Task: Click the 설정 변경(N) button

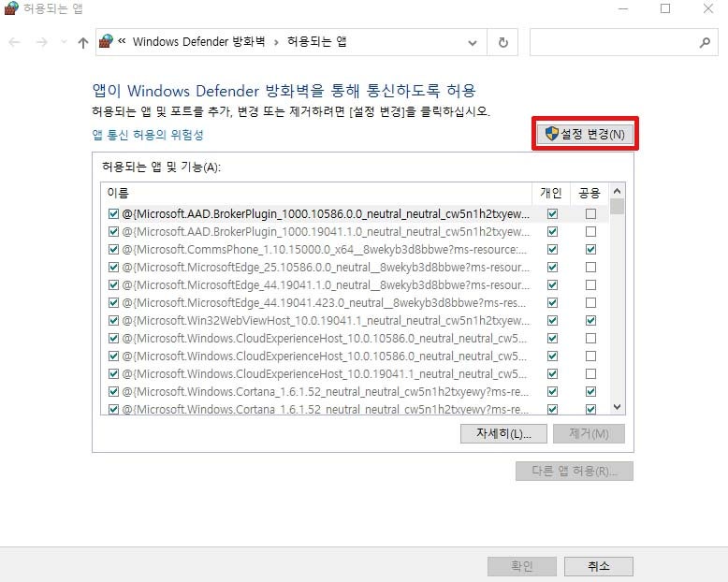Action: (585, 134)
